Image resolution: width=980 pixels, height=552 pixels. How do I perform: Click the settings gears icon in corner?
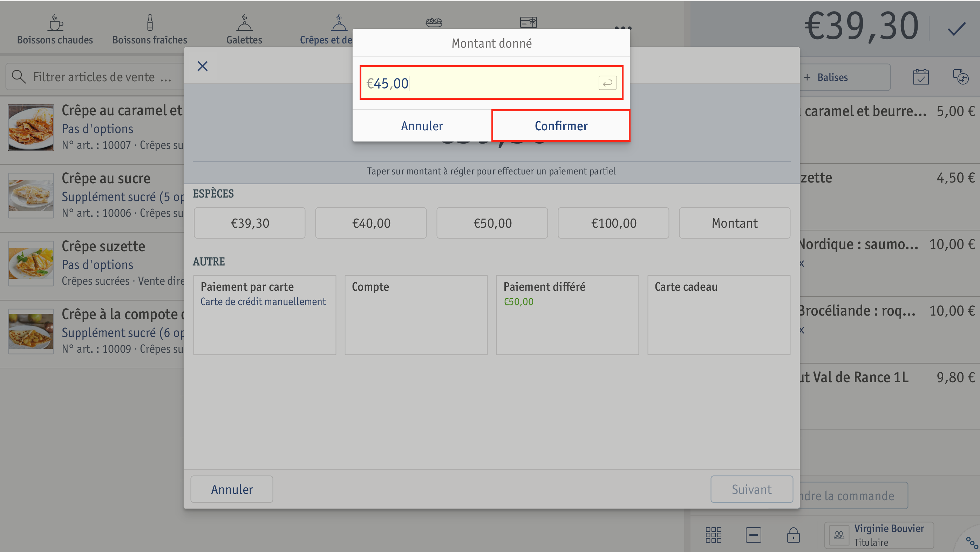coord(971,543)
